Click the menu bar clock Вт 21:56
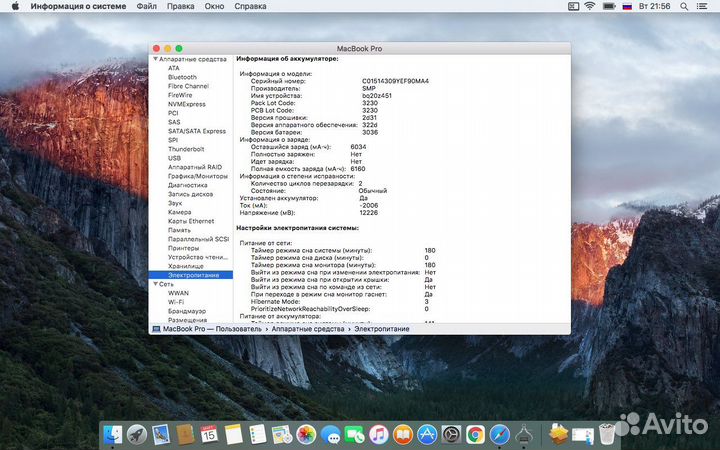Image resolution: width=720 pixels, height=450 pixels. (x=654, y=6)
